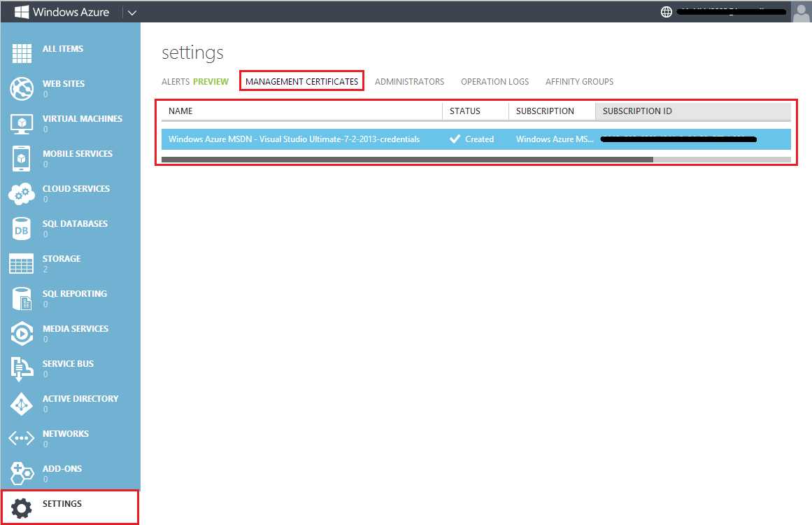Open the All Items label
This screenshot has height=525, width=812.
tap(63, 49)
